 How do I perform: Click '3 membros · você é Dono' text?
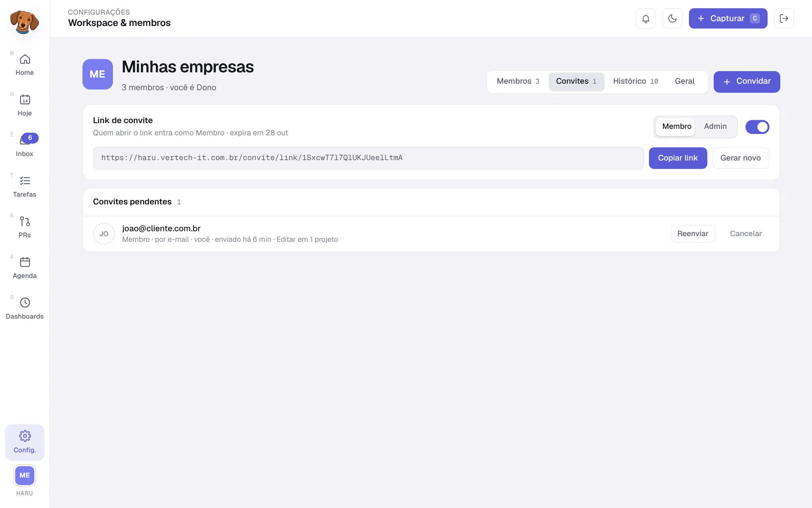169,87
